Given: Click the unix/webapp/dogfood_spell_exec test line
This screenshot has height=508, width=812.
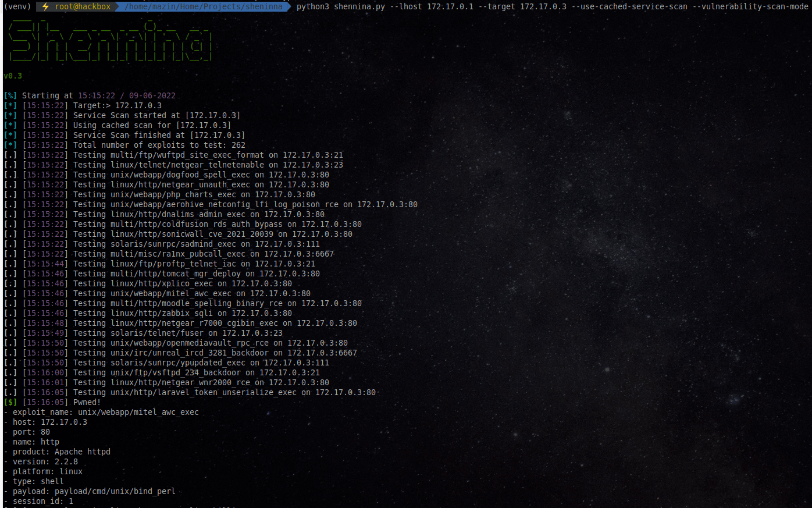Looking at the screenshot, I should pos(166,175).
